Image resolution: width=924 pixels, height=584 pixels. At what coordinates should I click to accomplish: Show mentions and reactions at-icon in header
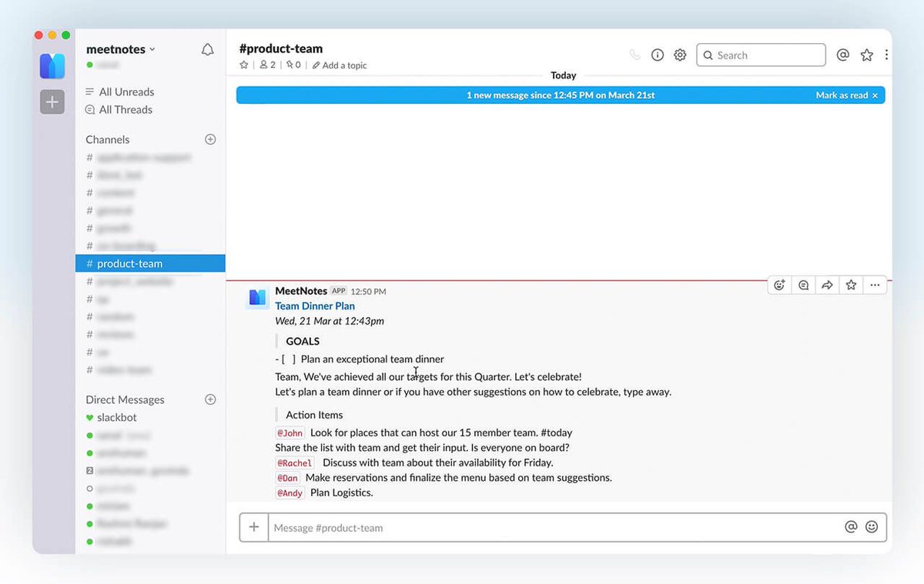(x=843, y=55)
